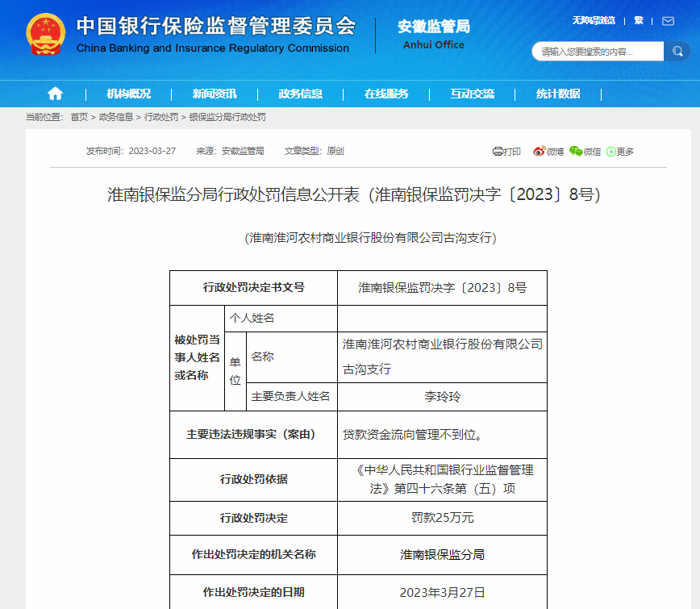Open the mail envelope icon in header
The image size is (700, 609).
coord(668,21)
